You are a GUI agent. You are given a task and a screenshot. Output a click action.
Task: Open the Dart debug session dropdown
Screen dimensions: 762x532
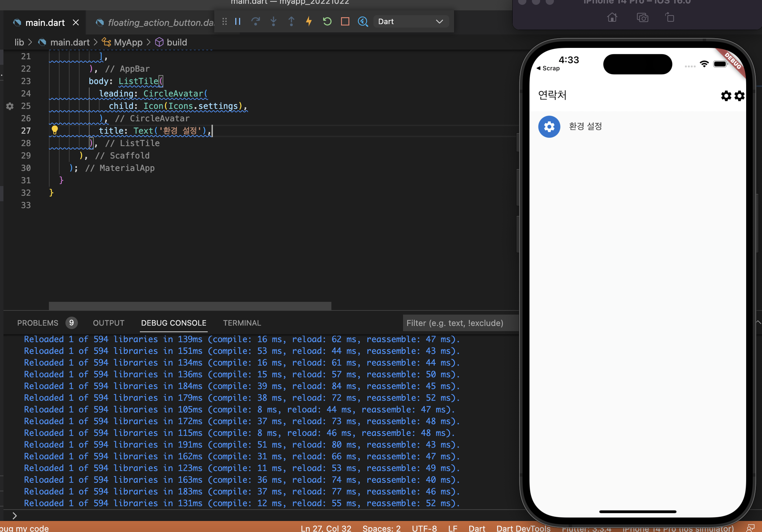[410, 21]
